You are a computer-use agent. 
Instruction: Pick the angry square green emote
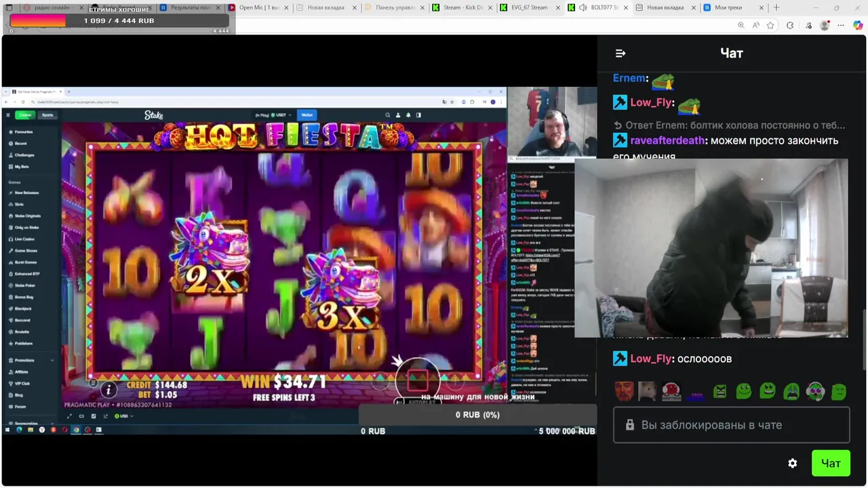pos(720,392)
